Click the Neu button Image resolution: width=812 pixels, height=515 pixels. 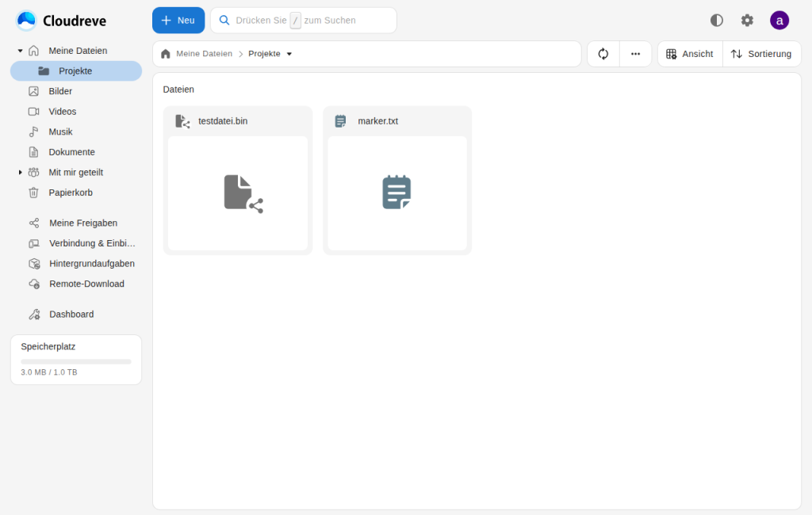(178, 20)
